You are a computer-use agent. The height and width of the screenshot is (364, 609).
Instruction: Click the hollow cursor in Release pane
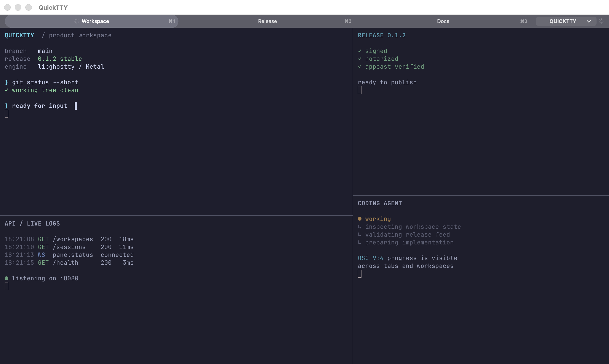pos(359,90)
